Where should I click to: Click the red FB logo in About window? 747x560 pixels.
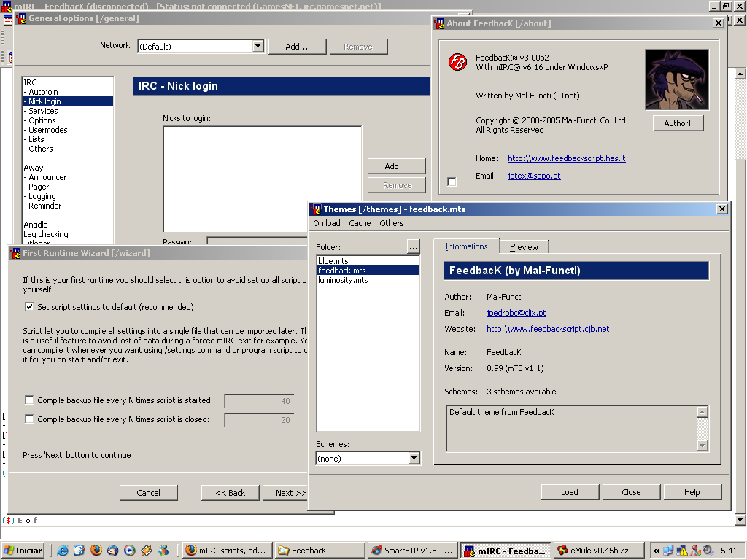coord(457,62)
